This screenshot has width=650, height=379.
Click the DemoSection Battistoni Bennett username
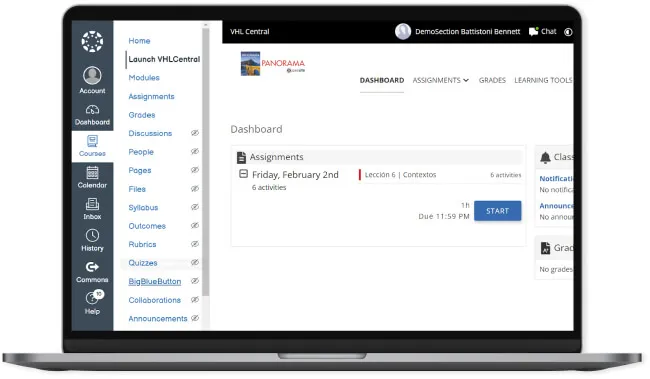[467, 32]
